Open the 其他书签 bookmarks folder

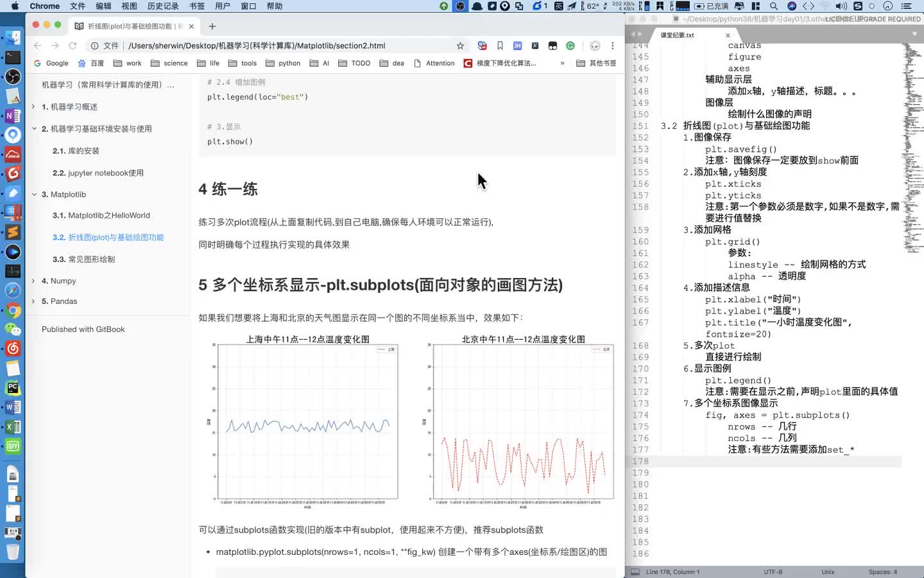[x=596, y=63]
